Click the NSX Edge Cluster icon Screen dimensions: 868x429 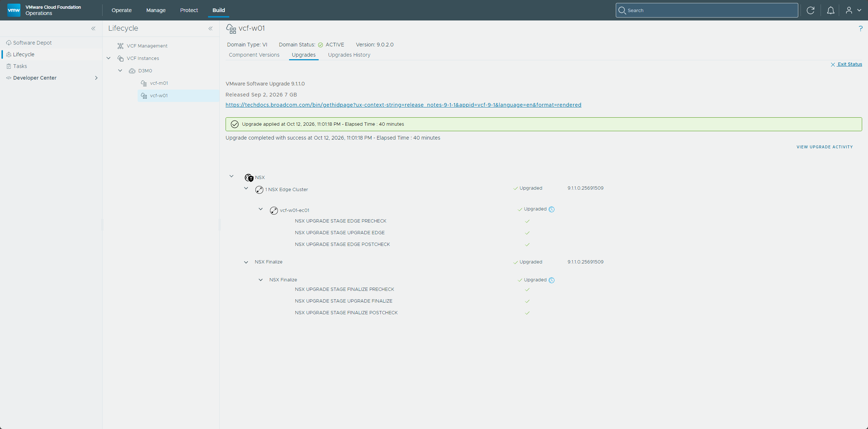(259, 190)
